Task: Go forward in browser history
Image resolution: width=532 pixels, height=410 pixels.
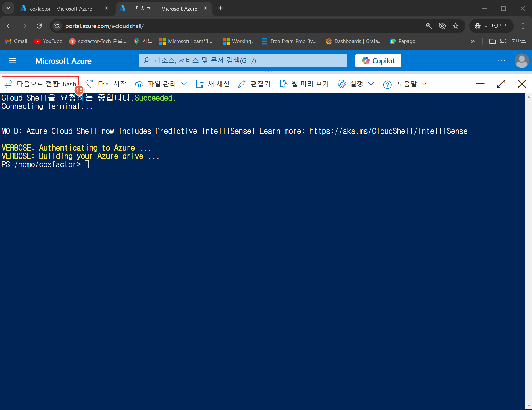Action: point(24,26)
